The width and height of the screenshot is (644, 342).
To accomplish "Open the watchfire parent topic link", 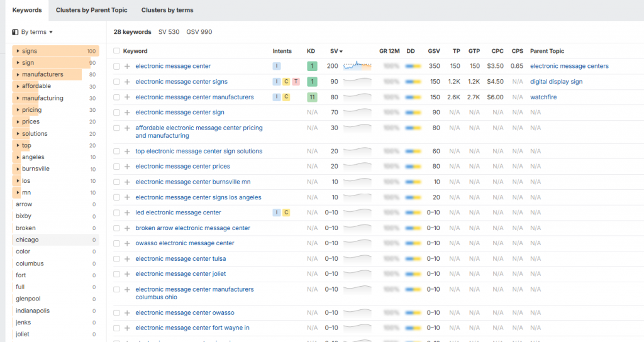I will click(543, 97).
